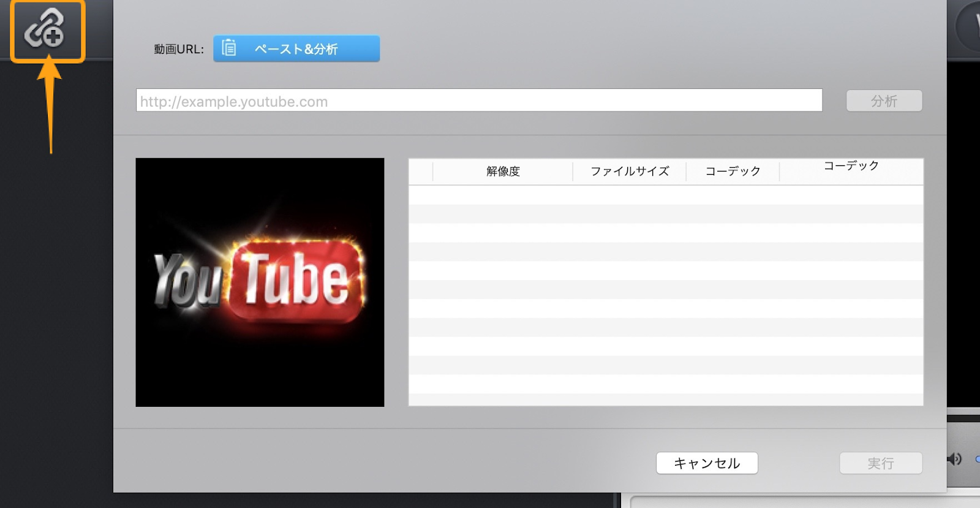Click the speaker volume icon
The height and width of the screenshot is (508, 980).
pyautogui.click(x=954, y=459)
